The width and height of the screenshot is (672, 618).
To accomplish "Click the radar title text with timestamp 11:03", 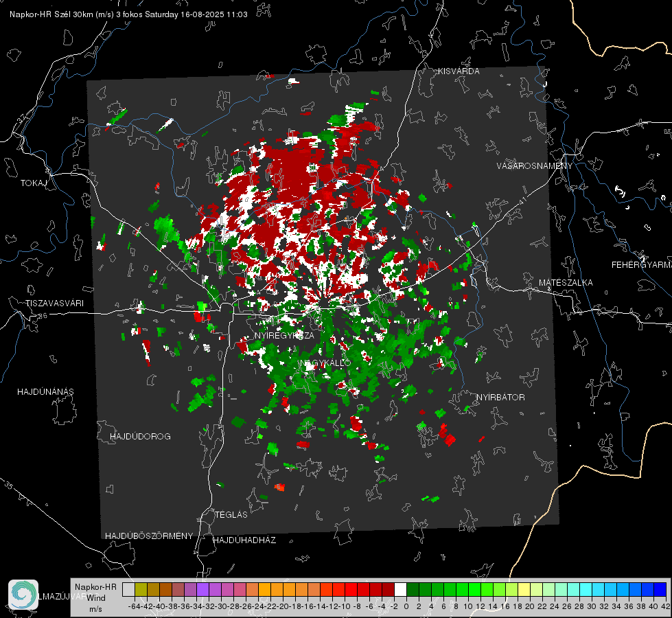I will pyautogui.click(x=128, y=14).
